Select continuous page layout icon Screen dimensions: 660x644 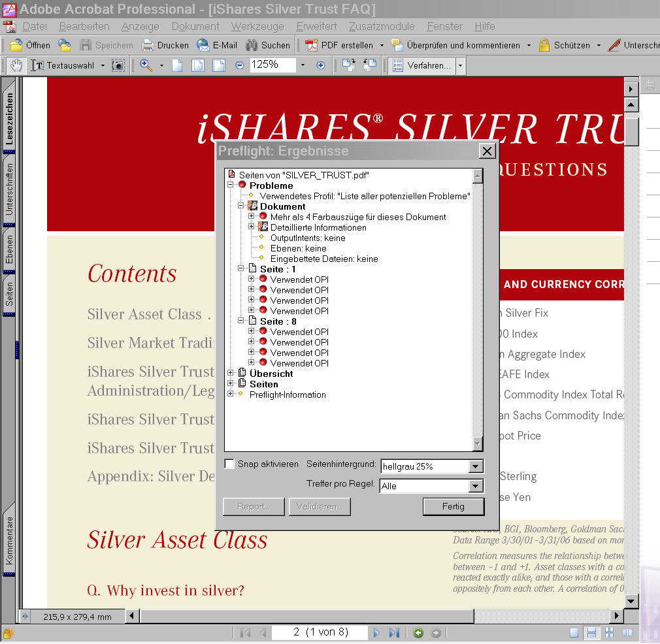591,633
